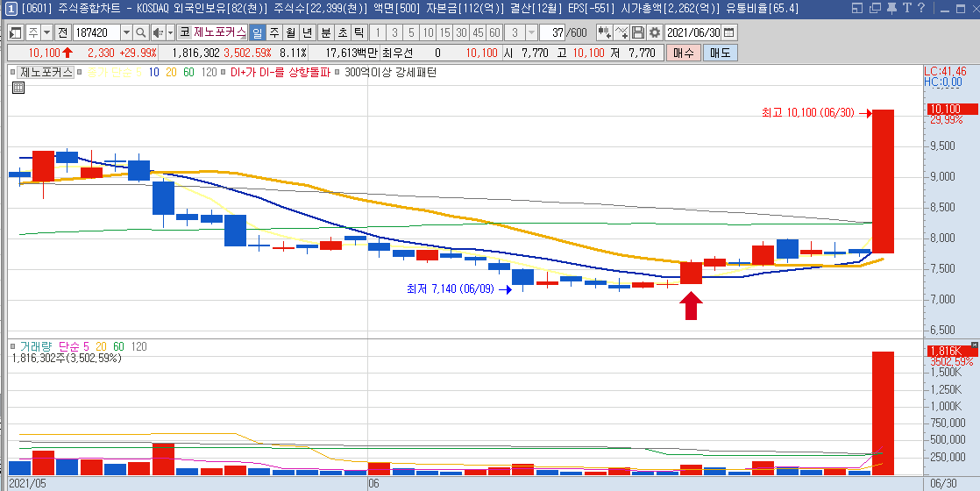Viewport: 980px width, 491px height.
Task: Click the duplicate window icon in title bar
Action: pyautogui.click(x=875, y=9)
